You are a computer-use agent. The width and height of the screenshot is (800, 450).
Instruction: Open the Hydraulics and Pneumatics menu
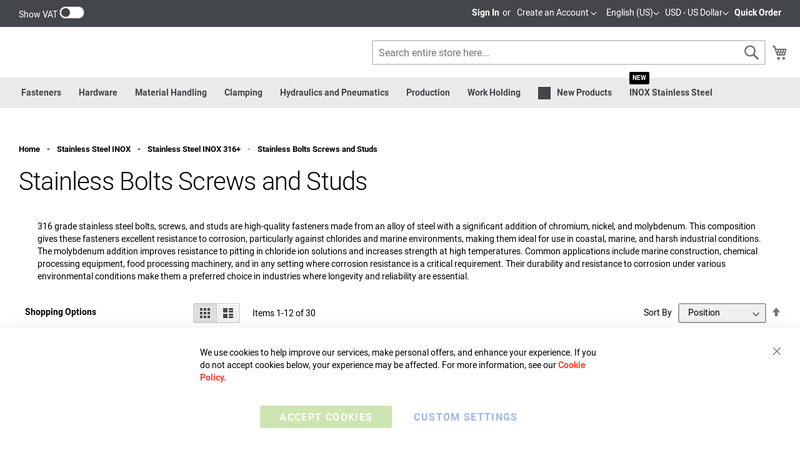pyautogui.click(x=334, y=93)
